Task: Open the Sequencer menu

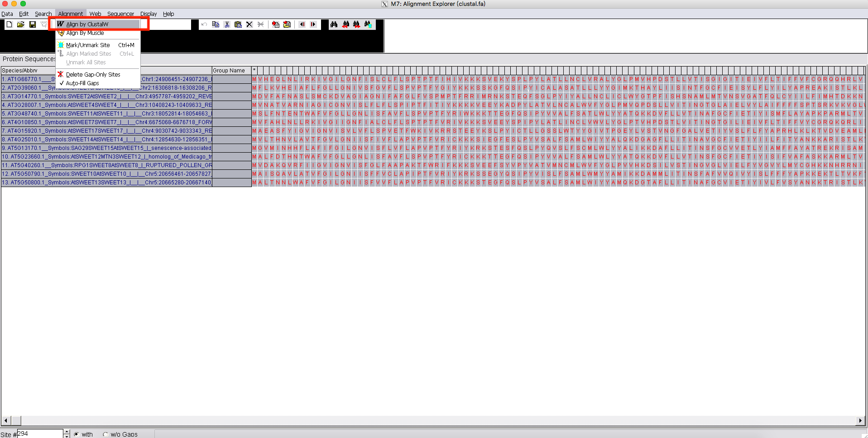Action: point(120,14)
